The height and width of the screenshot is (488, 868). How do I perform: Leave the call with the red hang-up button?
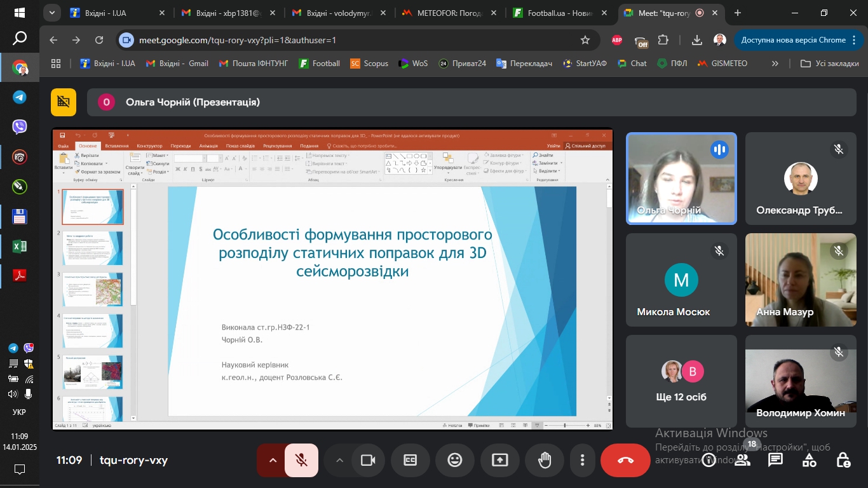pos(625,459)
